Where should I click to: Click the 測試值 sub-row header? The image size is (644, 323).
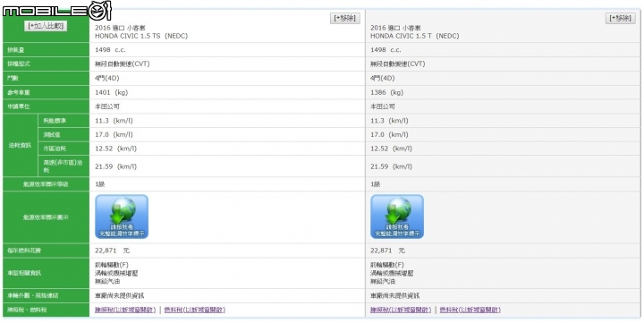point(64,134)
